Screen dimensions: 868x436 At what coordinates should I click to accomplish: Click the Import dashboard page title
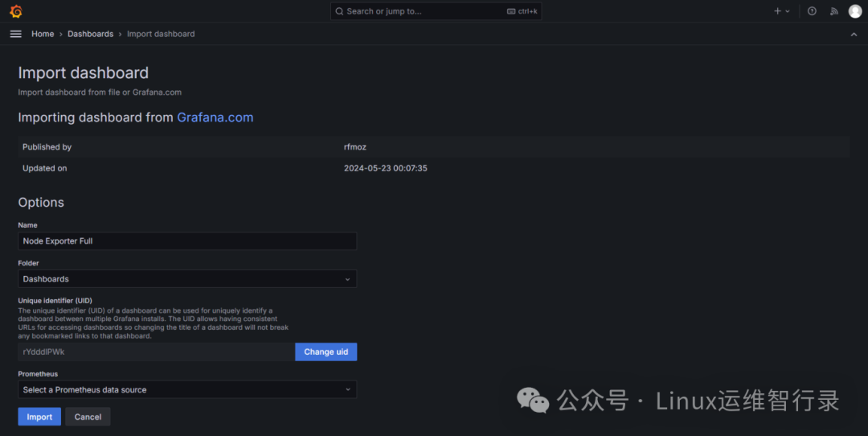[x=83, y=72]
